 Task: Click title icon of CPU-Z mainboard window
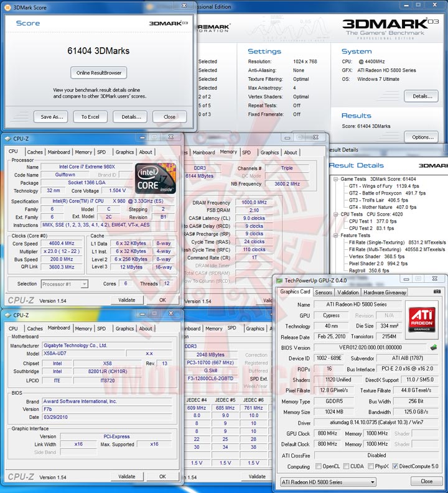7,315
